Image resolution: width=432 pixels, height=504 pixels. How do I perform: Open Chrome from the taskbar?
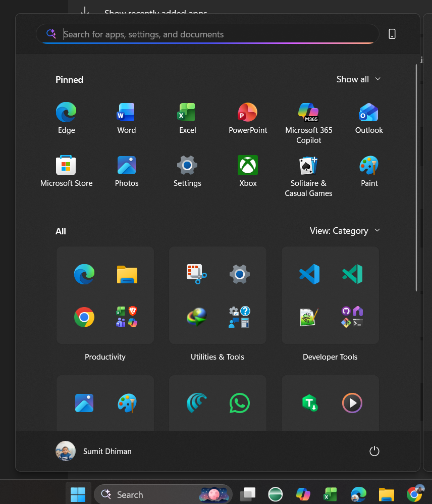coord(415,494)
